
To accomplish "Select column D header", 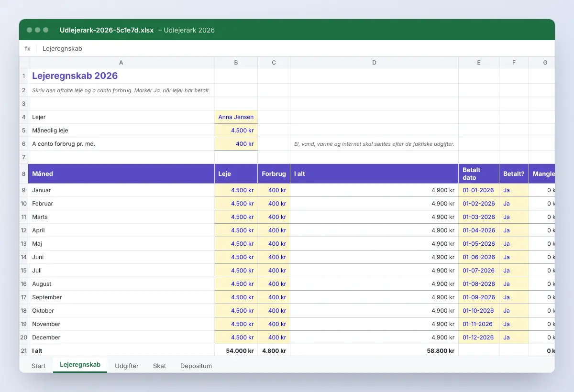I will click(x=374, y=63).
